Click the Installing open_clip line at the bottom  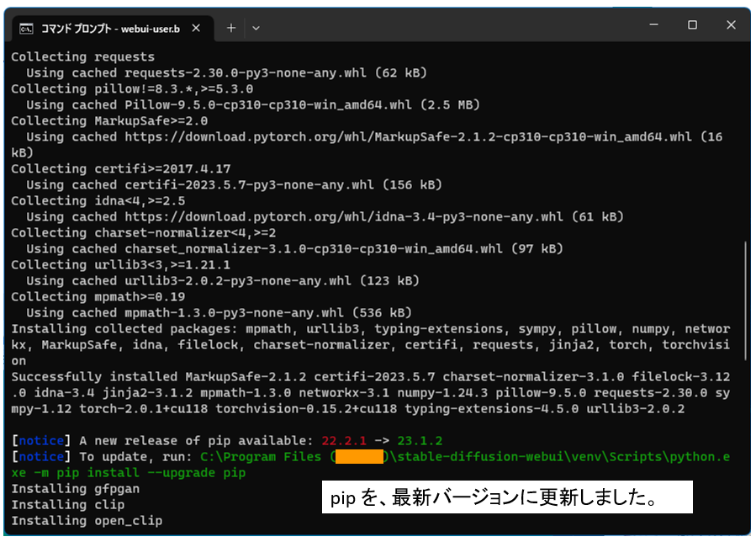click(84, 520)
